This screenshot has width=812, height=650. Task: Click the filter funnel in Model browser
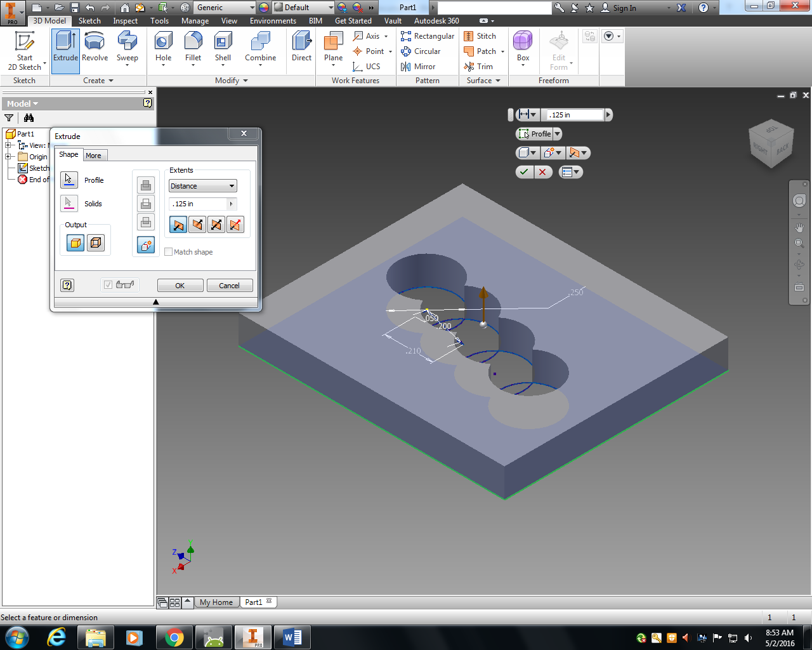(9, 117)
